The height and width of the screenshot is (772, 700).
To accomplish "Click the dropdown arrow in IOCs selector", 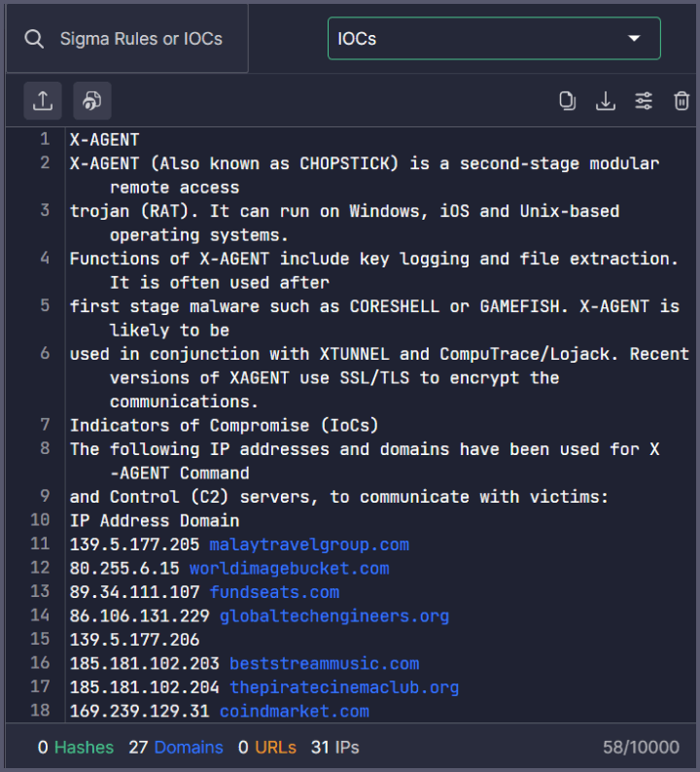I will tap(635, 39).
